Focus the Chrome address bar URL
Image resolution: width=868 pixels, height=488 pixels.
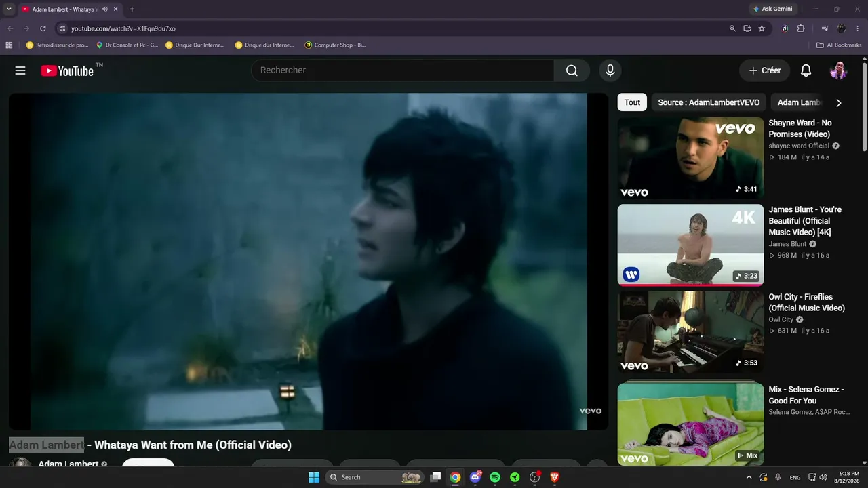123,28
